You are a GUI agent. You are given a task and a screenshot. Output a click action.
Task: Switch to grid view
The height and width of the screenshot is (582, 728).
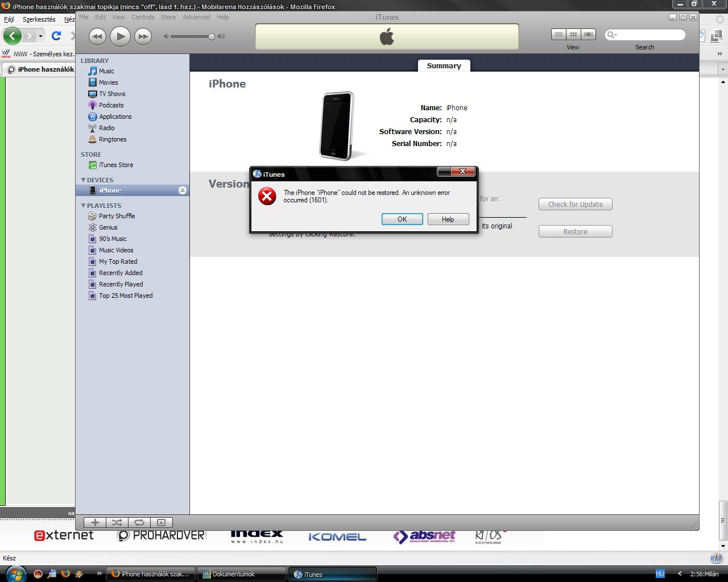point(573,34)
